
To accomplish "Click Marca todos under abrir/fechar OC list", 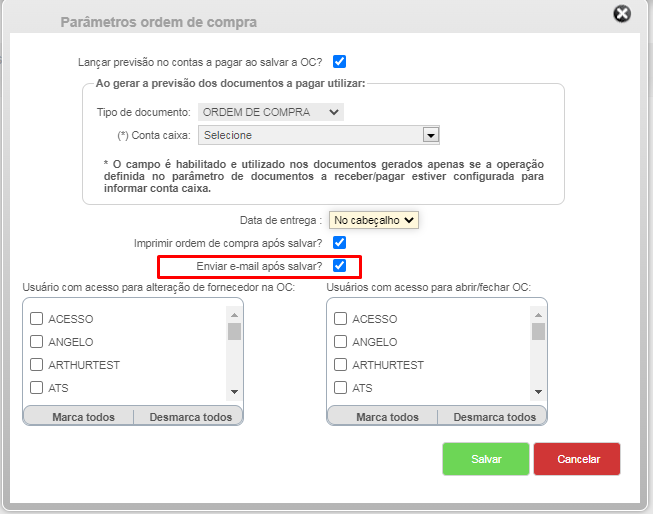I will (387, 417).
